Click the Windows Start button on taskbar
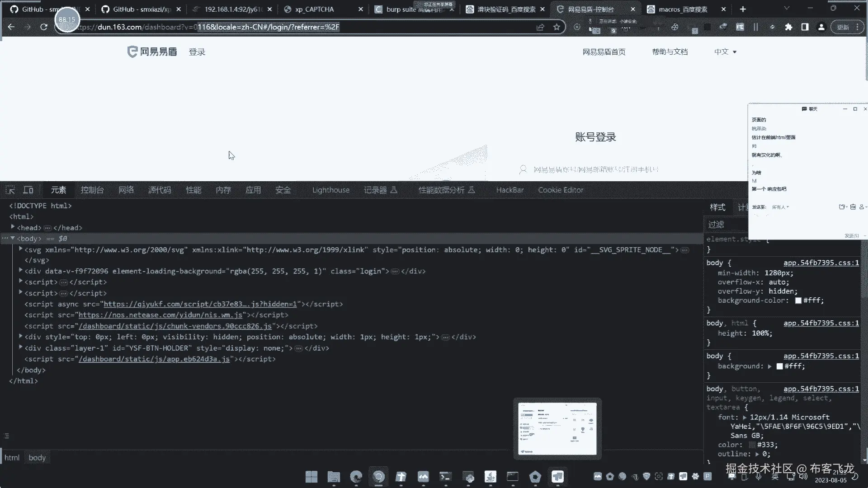This screenshot has width=868, height=488. [311, 477]
